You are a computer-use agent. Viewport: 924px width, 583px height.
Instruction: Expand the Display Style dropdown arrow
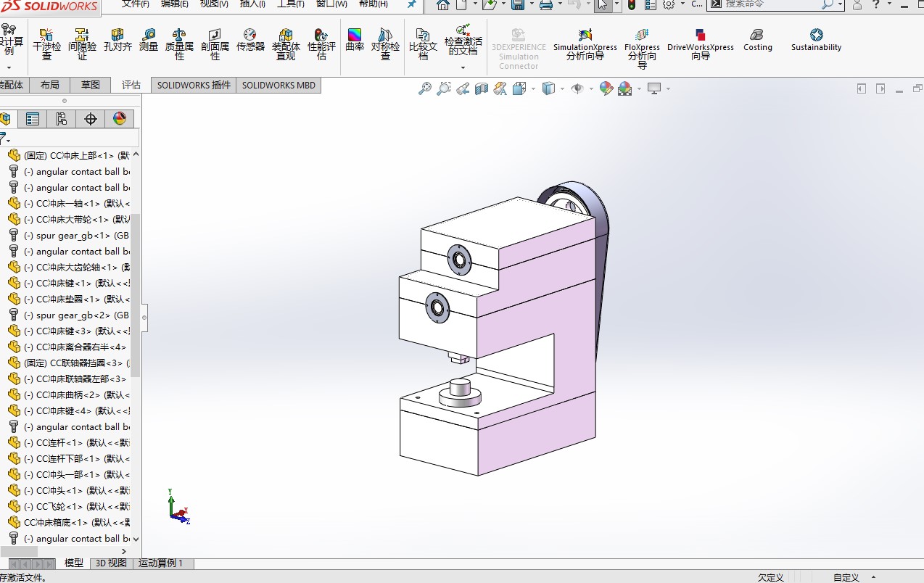click(x=563, y=89)
